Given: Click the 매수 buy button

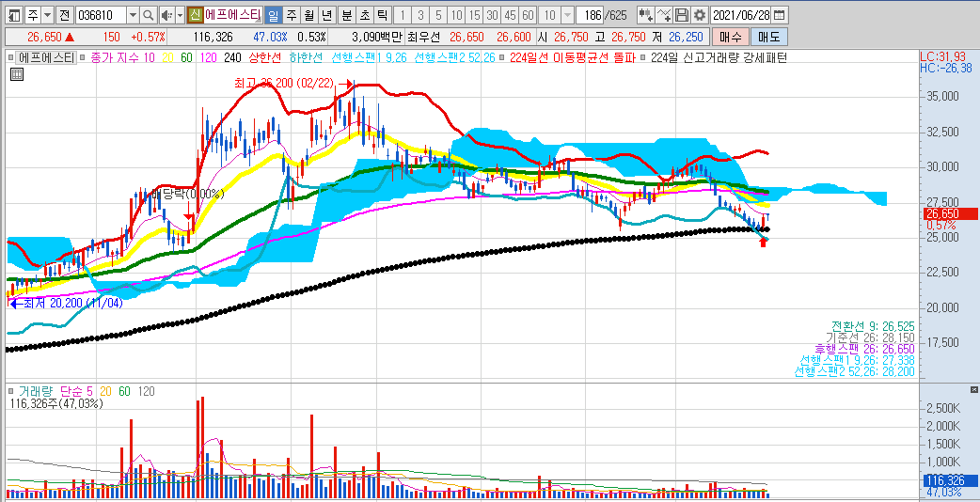Looking at the screenshot, I should [730, 38].
